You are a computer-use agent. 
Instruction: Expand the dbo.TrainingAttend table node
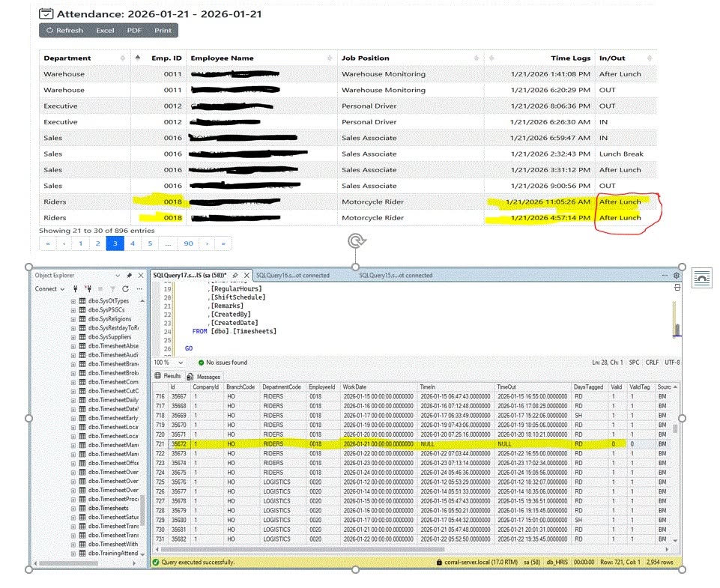click(73, 554)
